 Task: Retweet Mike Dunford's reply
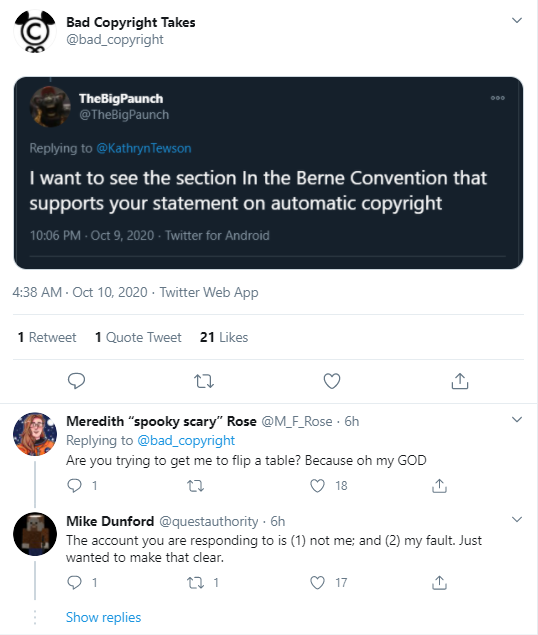195,583
